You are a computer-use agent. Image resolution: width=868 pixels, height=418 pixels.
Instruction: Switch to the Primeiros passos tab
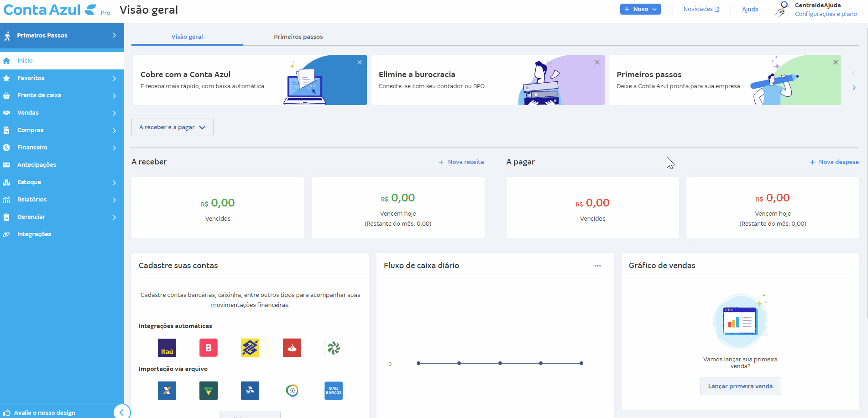coord(298,36)
